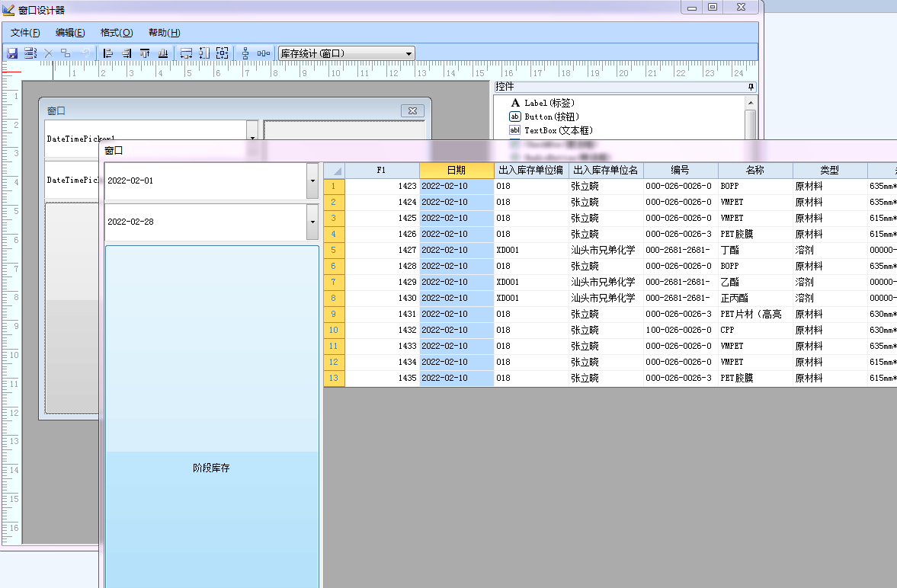Click the 张立晓 cell in row 12
897x588 pixels.
click(x=607, y=363)
